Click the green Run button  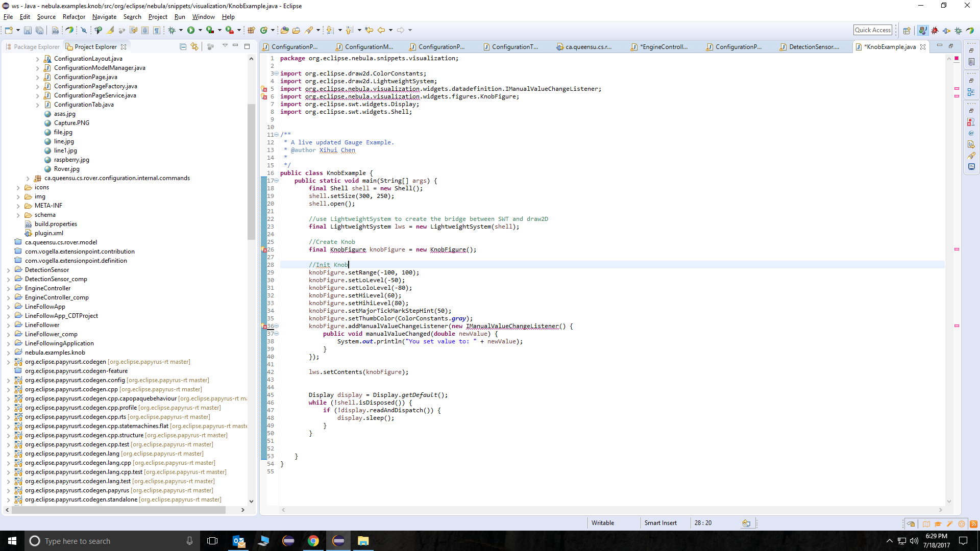click(x=191, y=30)
